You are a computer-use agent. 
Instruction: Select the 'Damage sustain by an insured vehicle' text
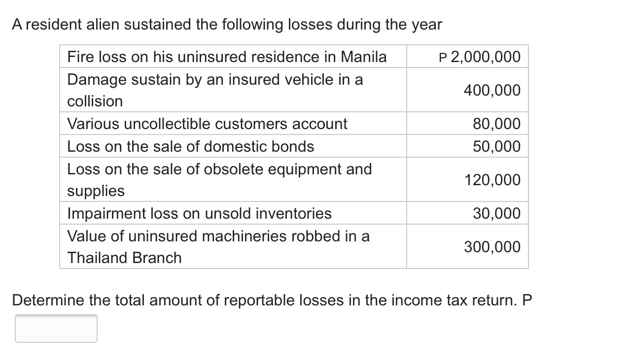(215, 79)
